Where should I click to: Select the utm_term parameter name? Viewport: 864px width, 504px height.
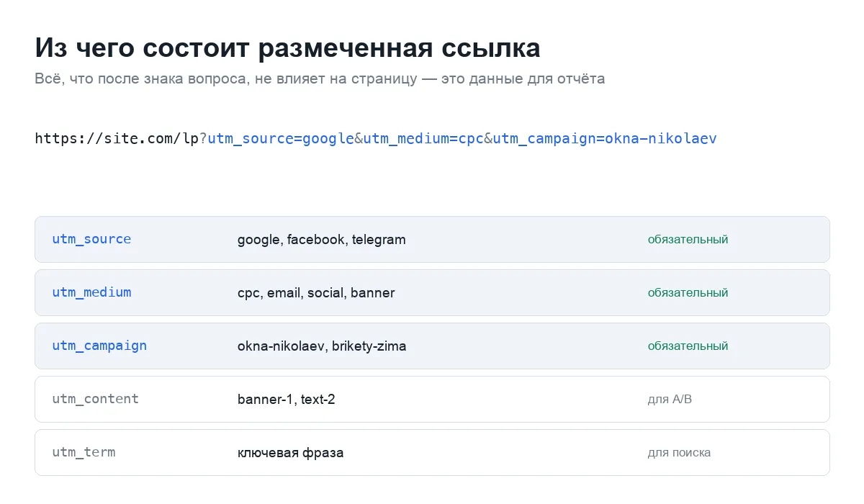pyautogui.click(x=84, y=452)
